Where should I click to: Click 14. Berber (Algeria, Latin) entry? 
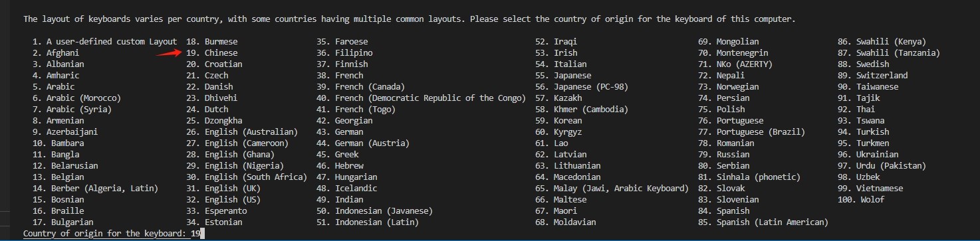tap(96, 188)
